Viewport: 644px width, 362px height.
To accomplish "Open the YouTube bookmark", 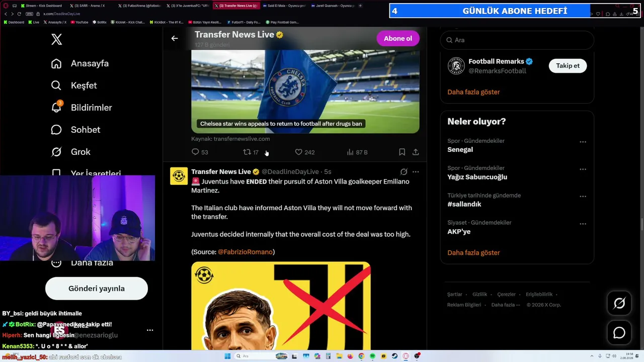I will 79,22.
